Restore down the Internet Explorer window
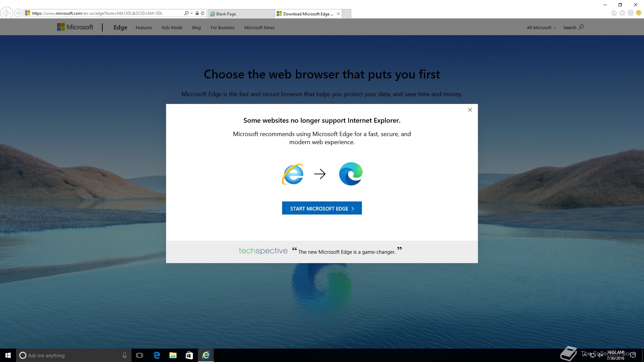This screenshot has width=644, height=362. [620, 5]
